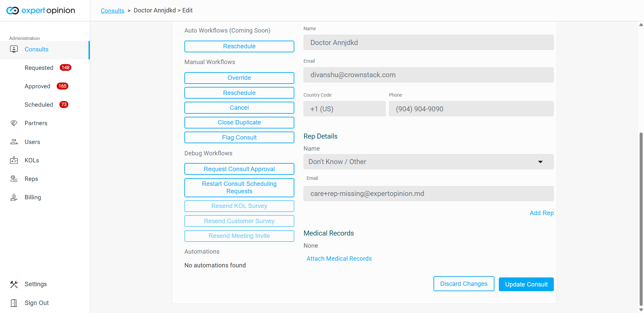Click the Settings tools icon

click(14, 284)
